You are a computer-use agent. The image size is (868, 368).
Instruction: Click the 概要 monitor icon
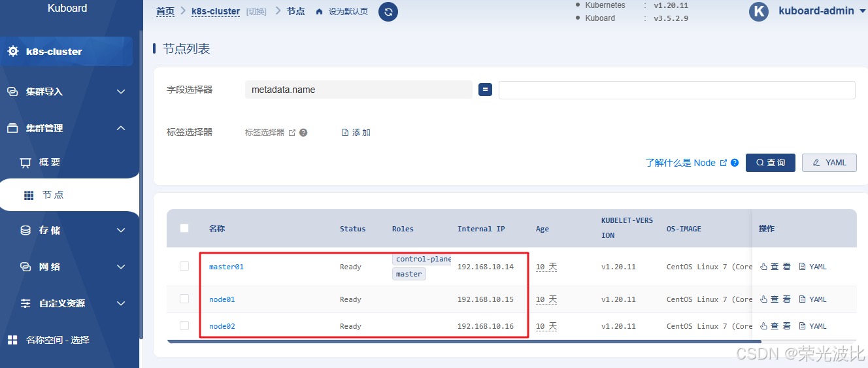(25, 162)
